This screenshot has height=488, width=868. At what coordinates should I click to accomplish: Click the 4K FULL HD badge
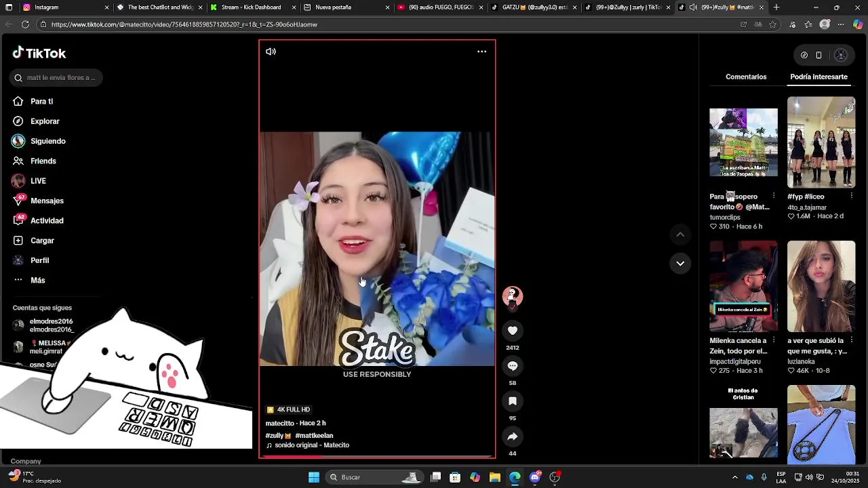pos(288,409)
